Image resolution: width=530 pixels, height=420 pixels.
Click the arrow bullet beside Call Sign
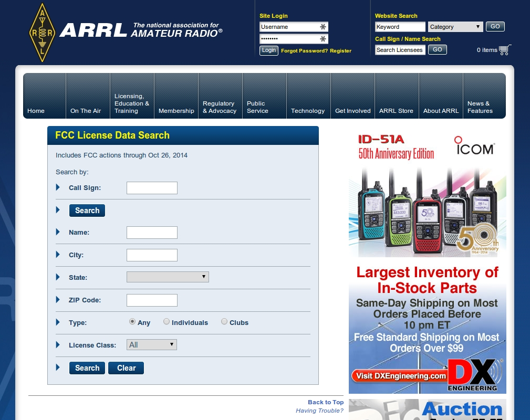click(58, 187)
